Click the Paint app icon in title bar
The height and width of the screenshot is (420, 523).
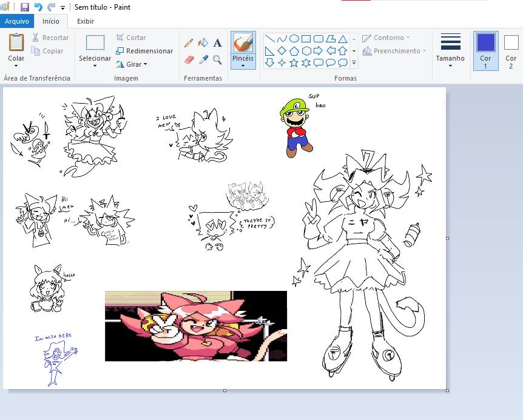pos(5,7)
